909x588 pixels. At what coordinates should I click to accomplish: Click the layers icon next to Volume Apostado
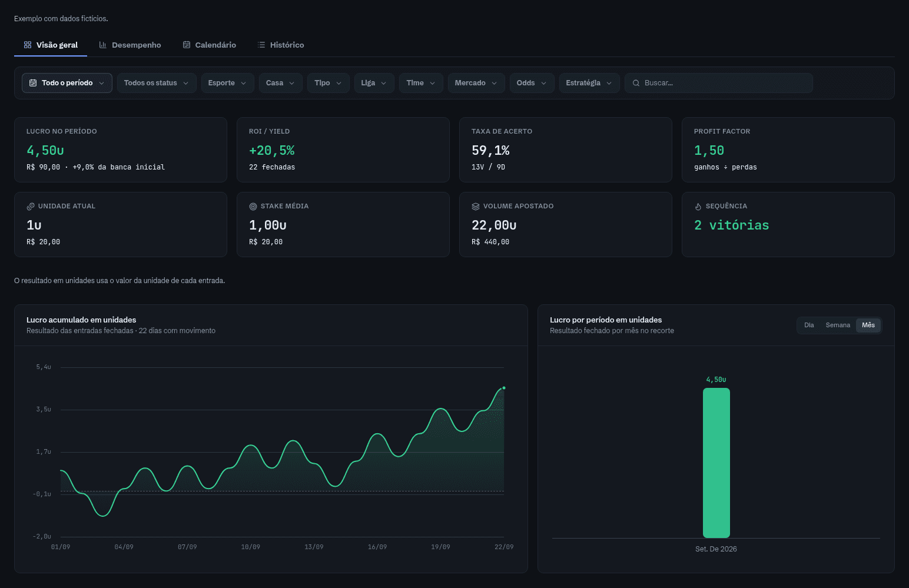click(x=476, y=207)
